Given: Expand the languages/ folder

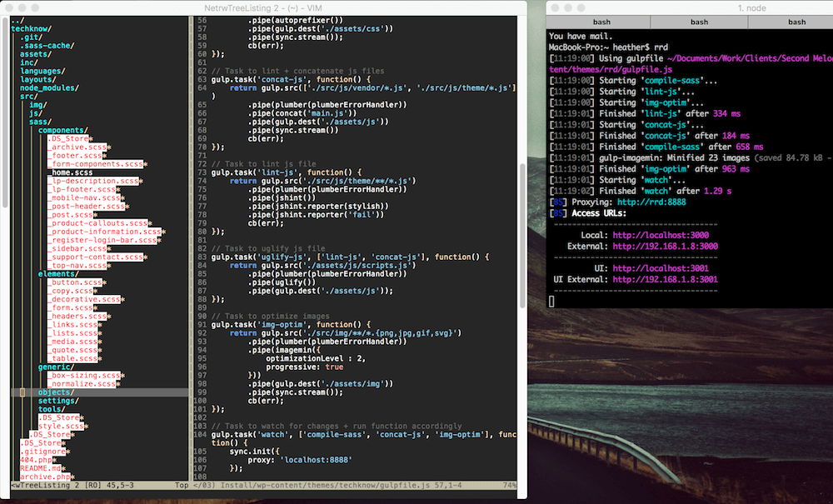Looking at the screenshot, I should [42, 71].
